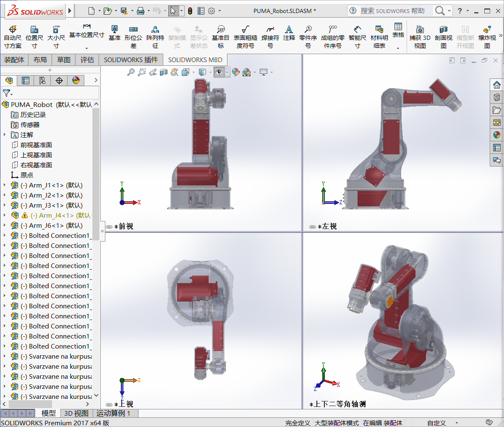Open the search help dropdown arrow
The image size is (504, 427).
tap(449, 11)
